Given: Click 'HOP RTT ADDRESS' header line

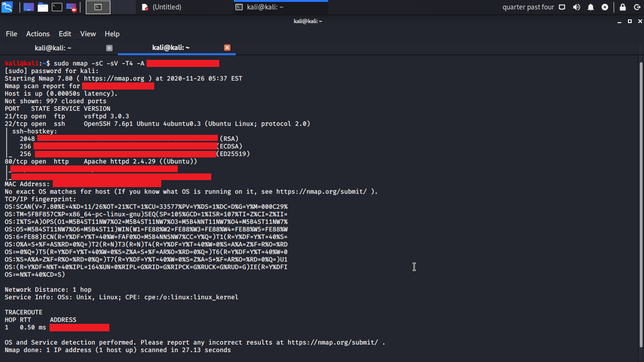Looking at the screenshot, I should pos(41,320).
